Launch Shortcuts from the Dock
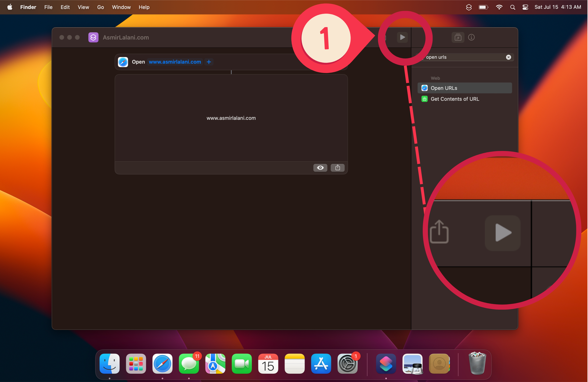The image size is (588, 382). pos(386,363)
